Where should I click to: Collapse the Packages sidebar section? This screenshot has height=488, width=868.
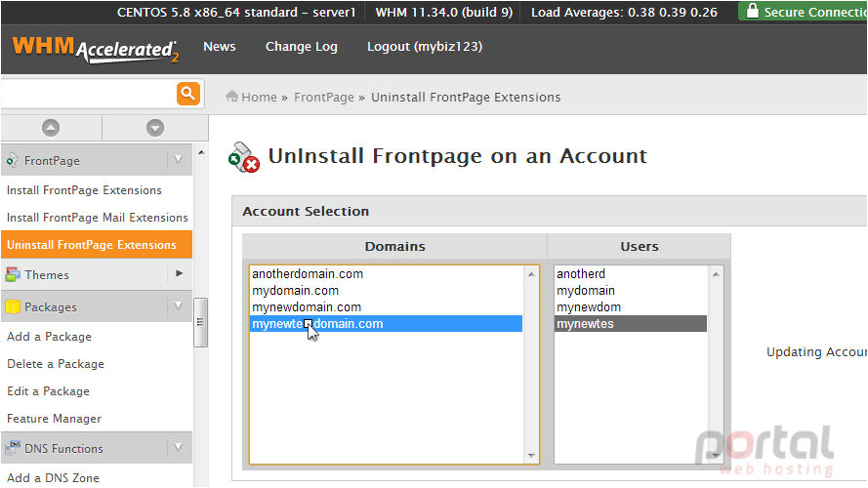179,305
